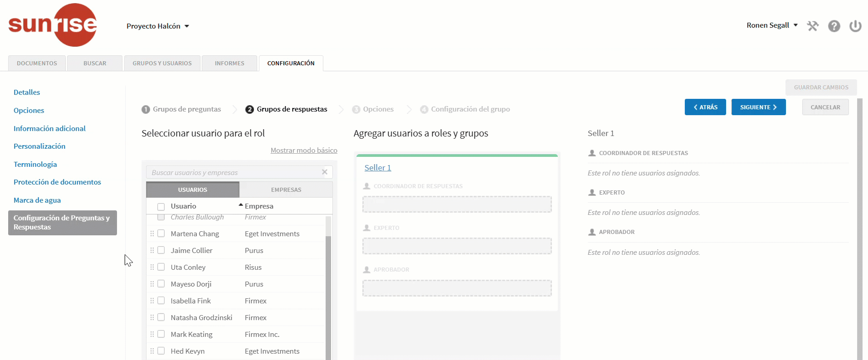The width and height of the screenshot is (868, 360).
Task: Open the Ronen Segall user menu
Action: click(772, 25)
